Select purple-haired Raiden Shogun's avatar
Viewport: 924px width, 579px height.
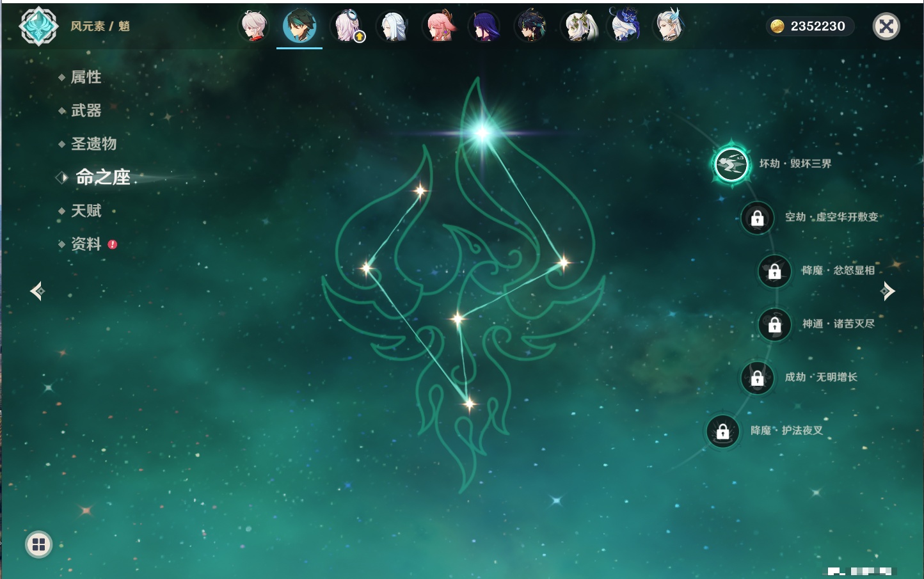coord(484,26)
